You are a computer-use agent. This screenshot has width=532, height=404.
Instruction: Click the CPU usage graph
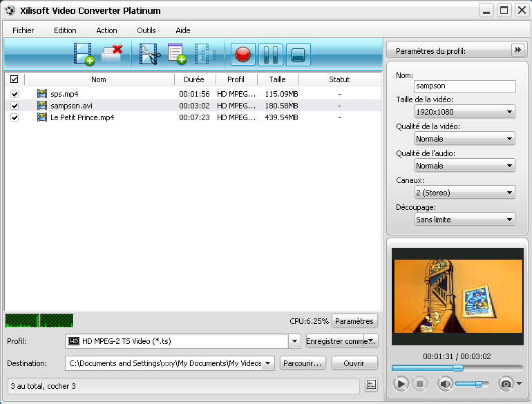pyautogui.click(x=39, y=321)
